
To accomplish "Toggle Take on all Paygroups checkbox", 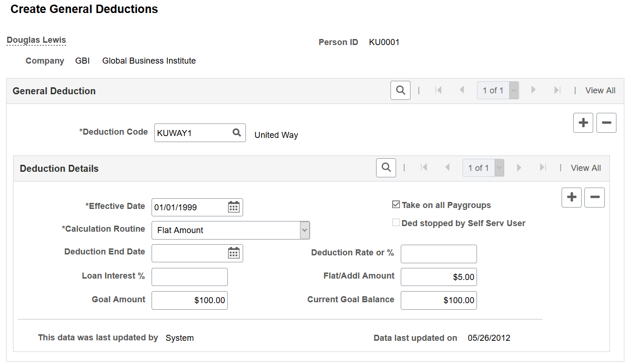I will tap(396, 205).
